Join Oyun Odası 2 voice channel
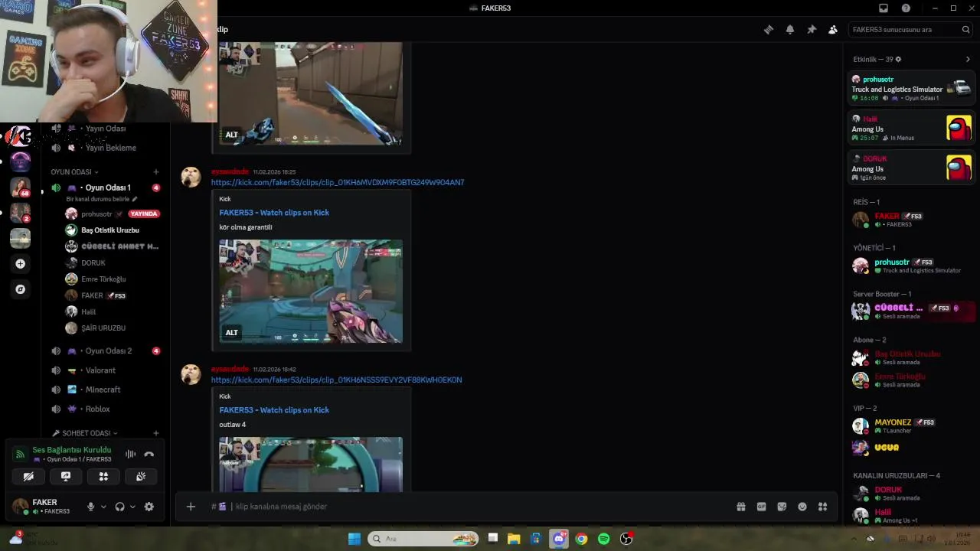 point(105,350)
